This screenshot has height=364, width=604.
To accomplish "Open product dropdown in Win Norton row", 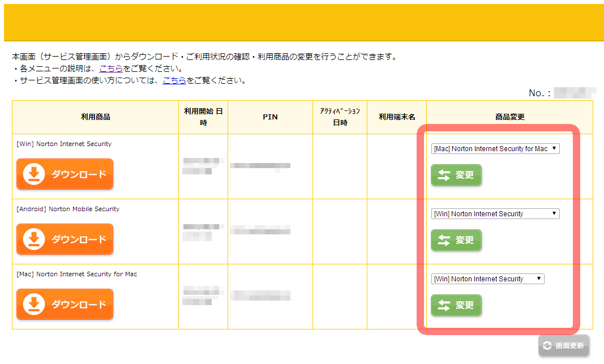I will [x=495, y=149].
